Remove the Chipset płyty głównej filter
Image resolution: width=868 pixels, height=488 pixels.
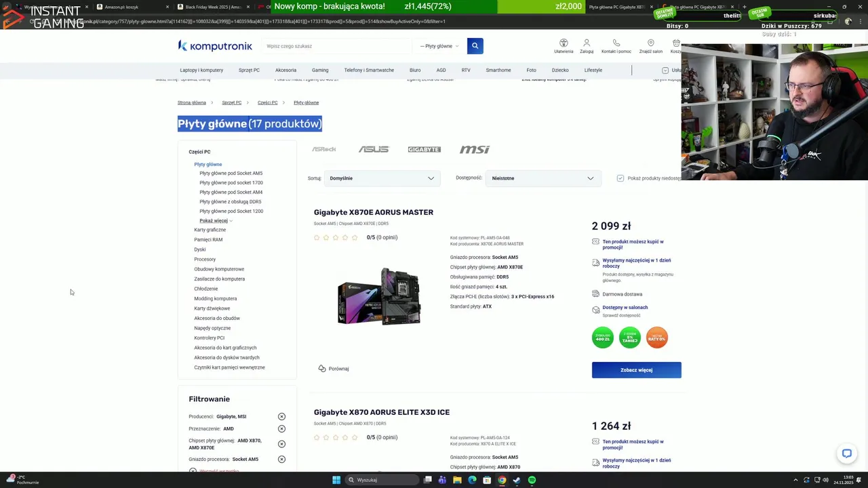coord(281,444)
